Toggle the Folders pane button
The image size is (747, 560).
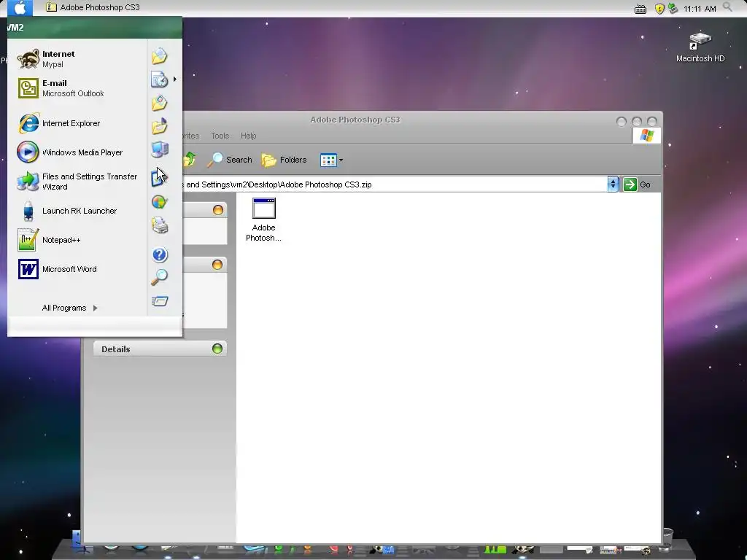(x=284, y=160)
